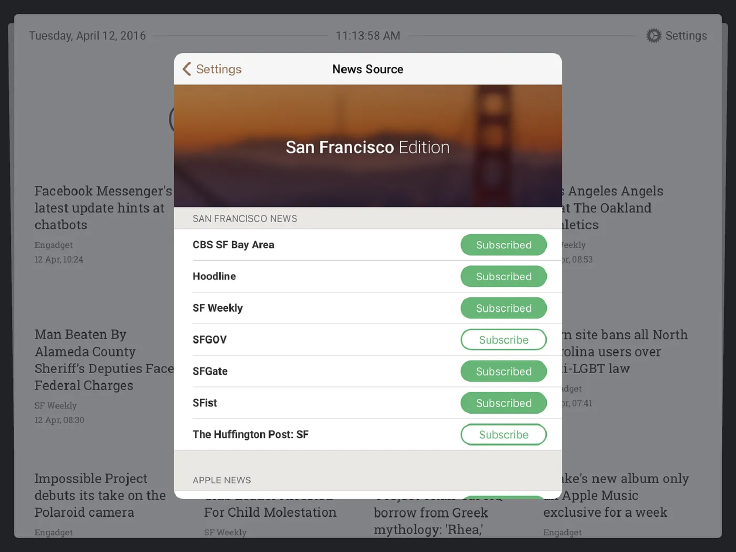Open Apple Music exclusive album article

[x=616, y=495]
